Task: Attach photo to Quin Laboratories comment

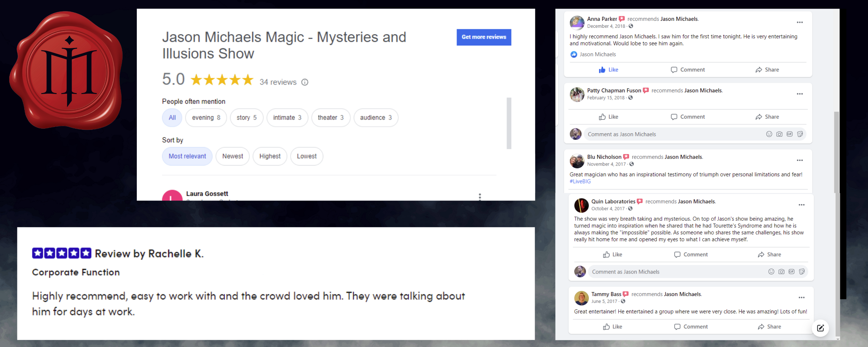Action: click(781, 272)
